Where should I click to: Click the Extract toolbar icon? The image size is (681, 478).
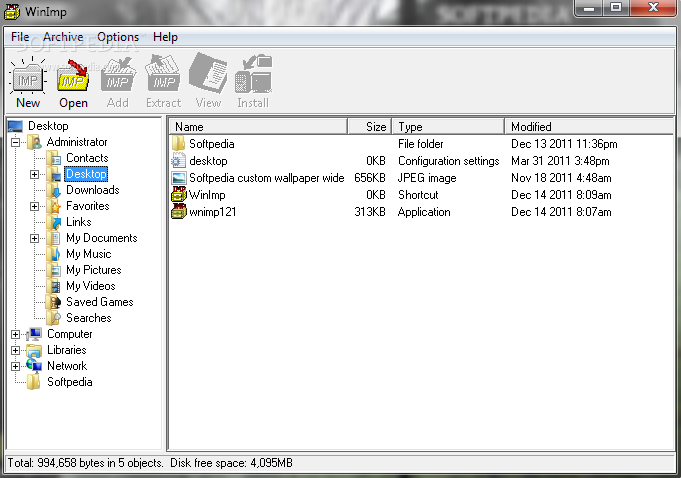pos(163,74)
